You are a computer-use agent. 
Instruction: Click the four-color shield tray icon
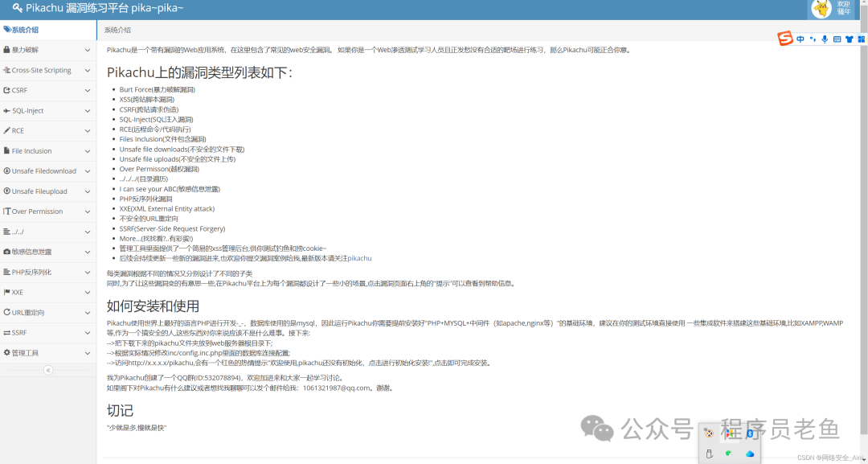(729, 433)
